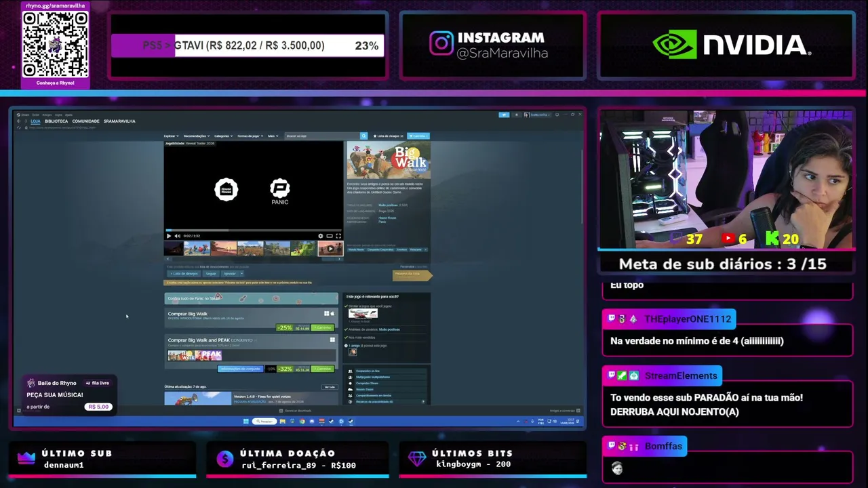Expand accessibility features arrow

[x=424, y=401]
